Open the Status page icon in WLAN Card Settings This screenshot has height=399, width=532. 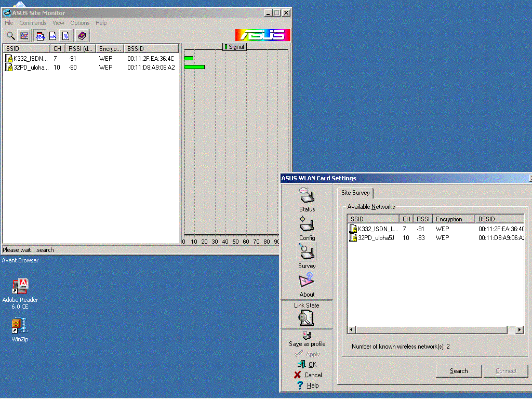(x=307, y=196)
